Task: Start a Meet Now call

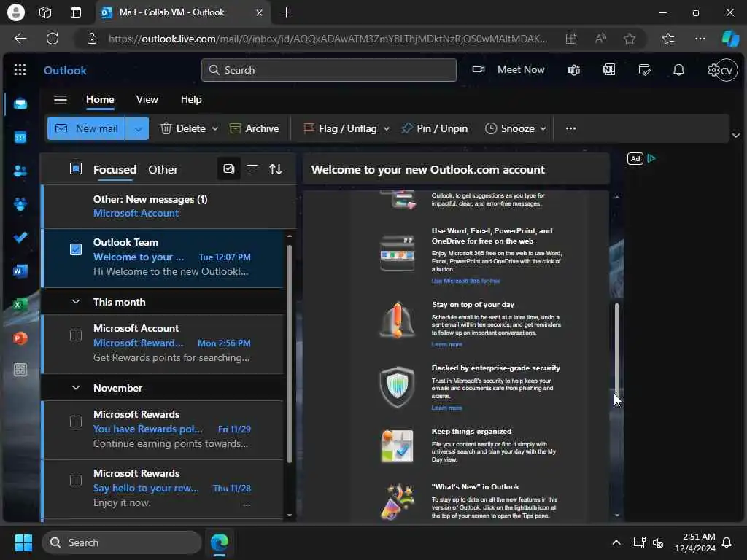Action: click(508, 70)
